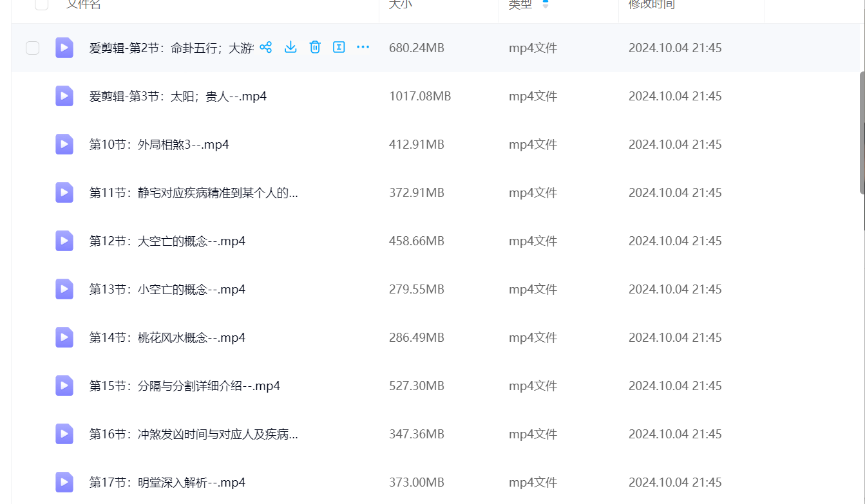Click video file icon for 第14节 桃花风水概念
This screenshot has width=865, height=504.
(64, 337)
